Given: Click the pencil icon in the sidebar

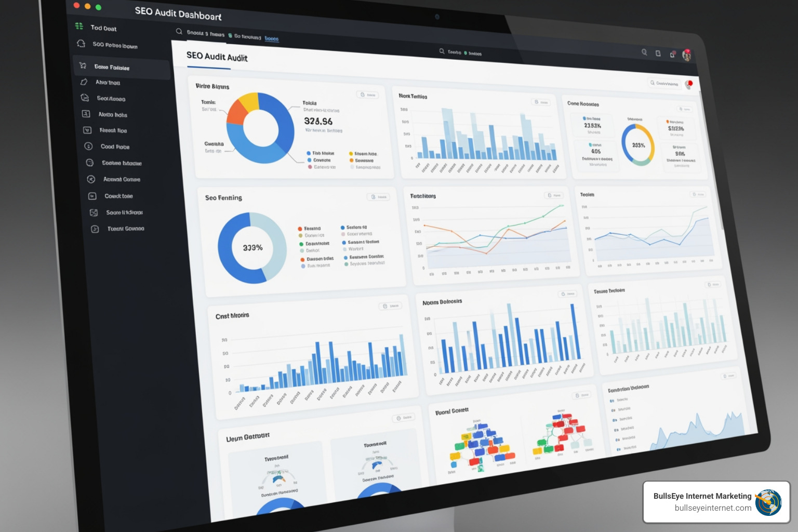Looking at the screenshot, I should coord(84,82).
